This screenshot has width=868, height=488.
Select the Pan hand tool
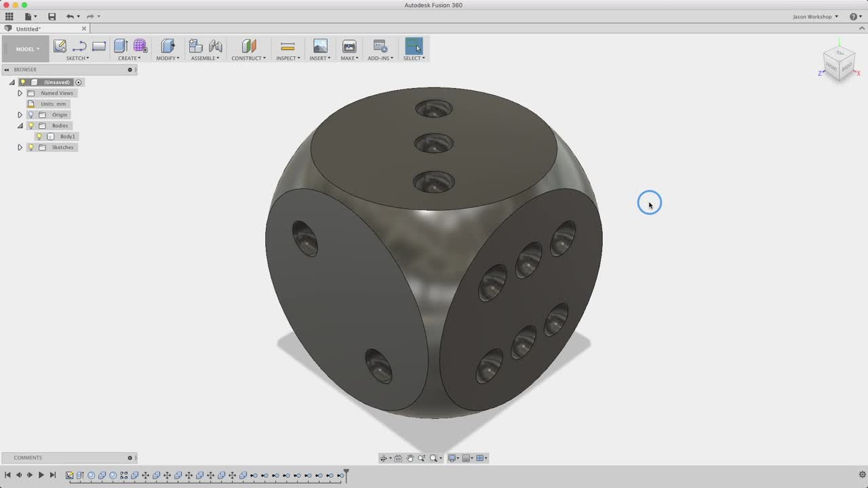[x=410, y=458]
